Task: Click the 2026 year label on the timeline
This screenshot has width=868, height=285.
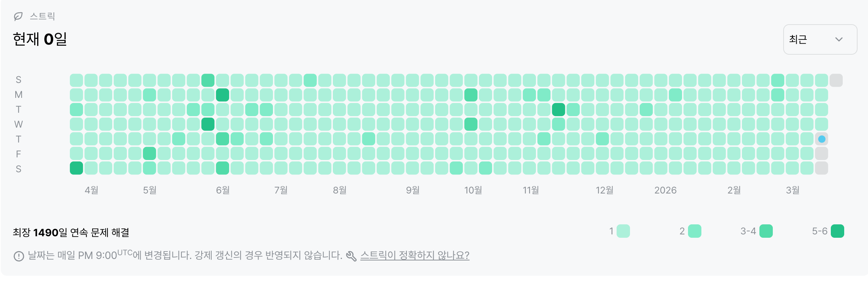Action: (x=665, y=190)
